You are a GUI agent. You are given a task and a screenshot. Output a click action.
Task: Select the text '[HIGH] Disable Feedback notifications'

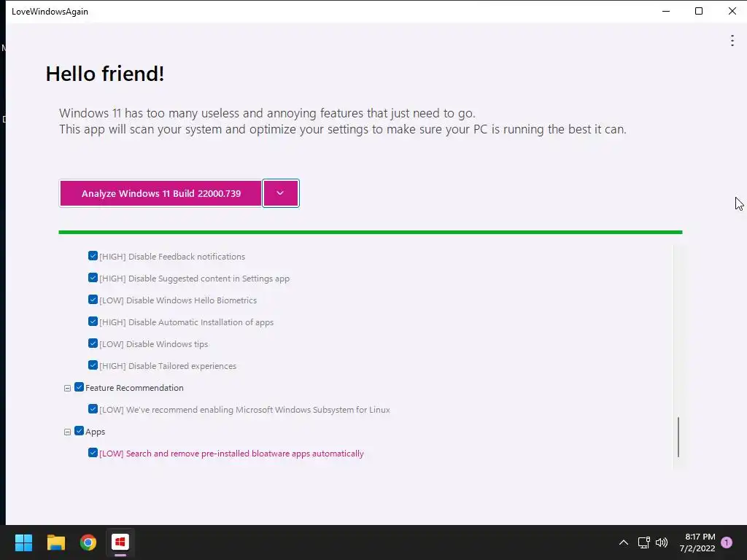[172, 257]
